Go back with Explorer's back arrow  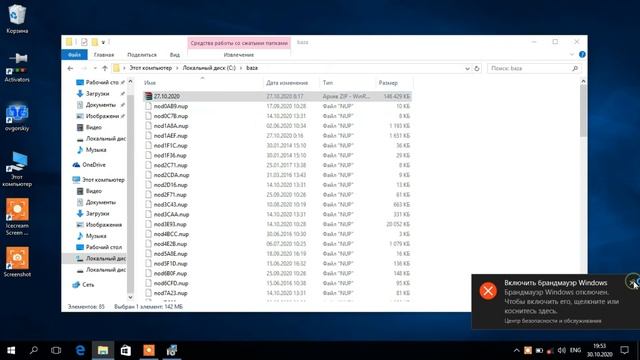point(70,68)
